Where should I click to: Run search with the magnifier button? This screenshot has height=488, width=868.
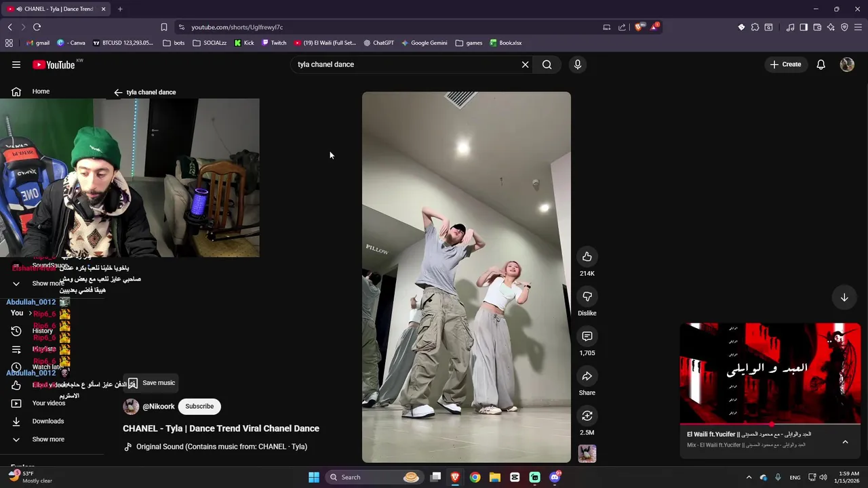coord(547,64)
